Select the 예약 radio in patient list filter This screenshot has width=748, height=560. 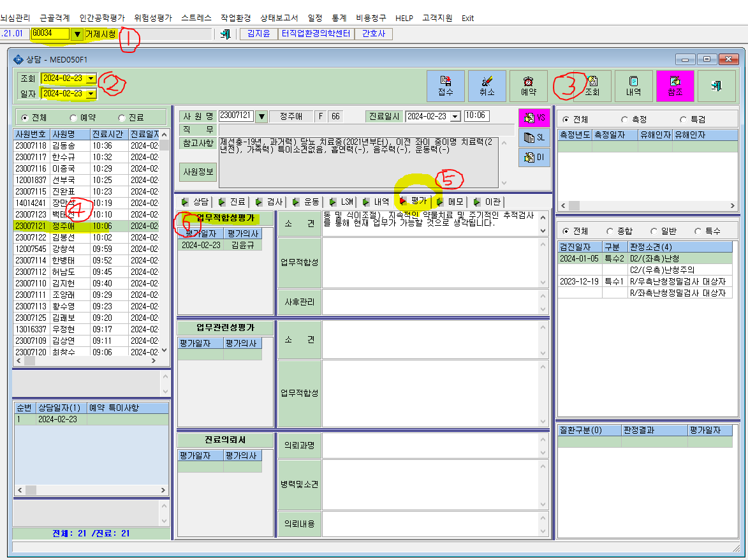tap(83, 118)
